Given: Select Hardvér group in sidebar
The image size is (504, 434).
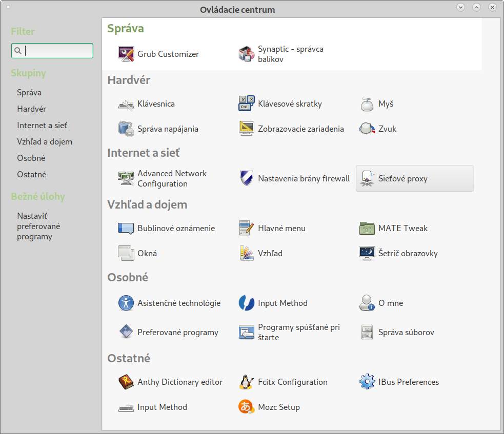Looking at the screenshot, I should coord(32,109).
